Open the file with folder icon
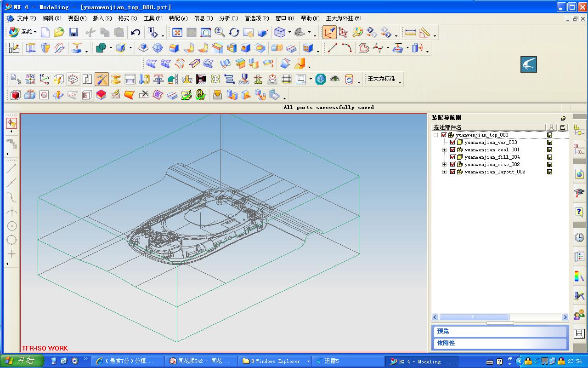Screen dimensions: 588x368 [x=59, y=32]
